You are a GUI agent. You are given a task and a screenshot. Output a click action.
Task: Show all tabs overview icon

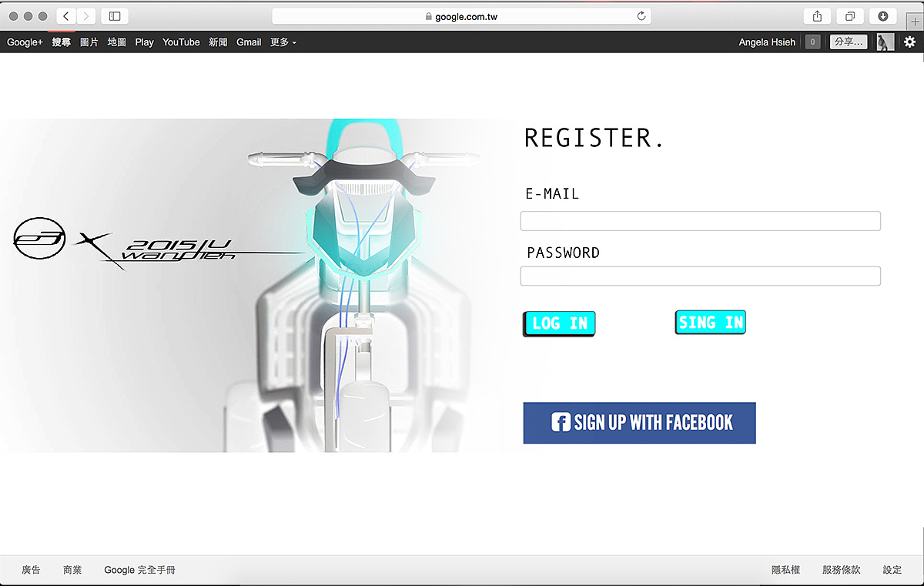pyautogui.click(x=850, y=16)
